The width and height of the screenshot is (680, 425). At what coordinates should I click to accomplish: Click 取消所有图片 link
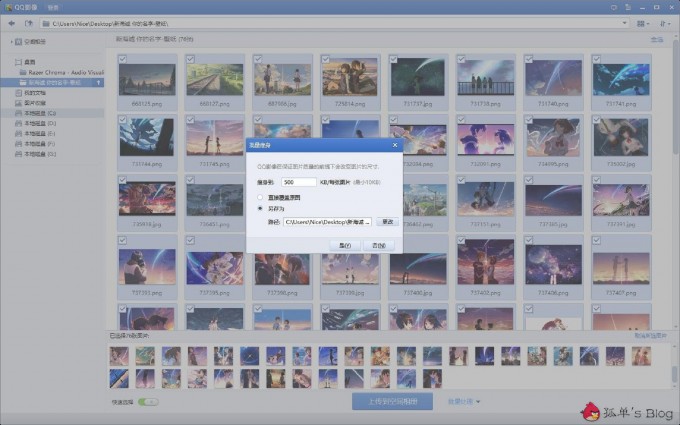[651, 336]
